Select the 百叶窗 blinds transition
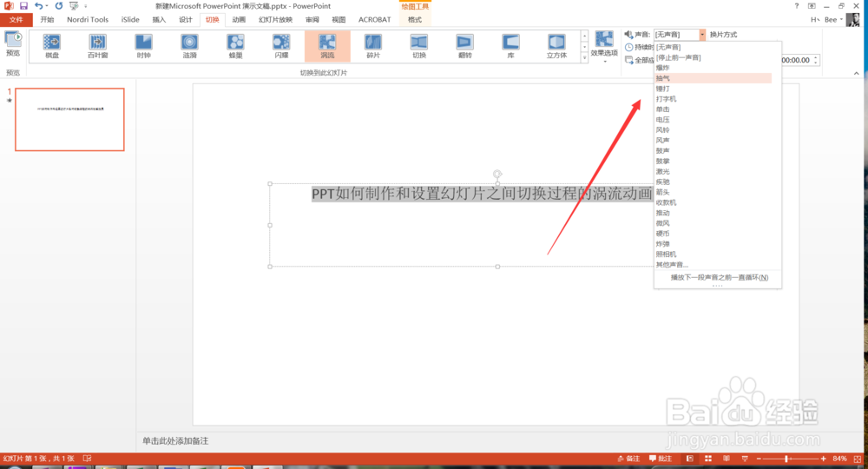 [98, 45]
